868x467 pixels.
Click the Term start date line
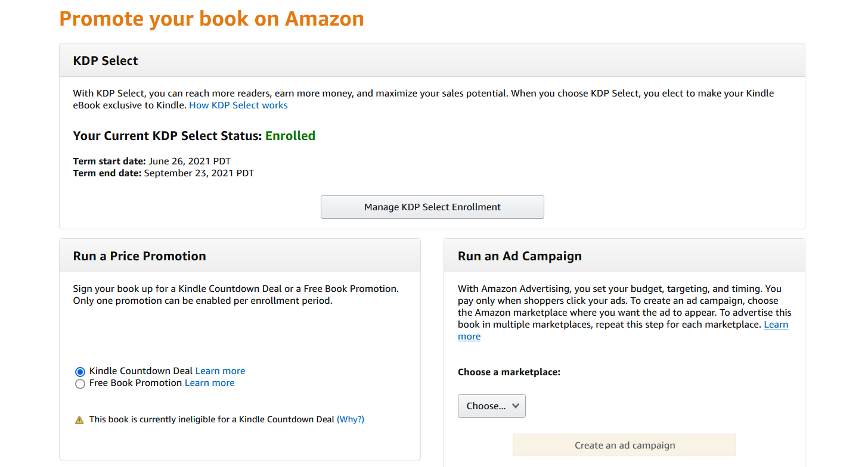(151, 161)
